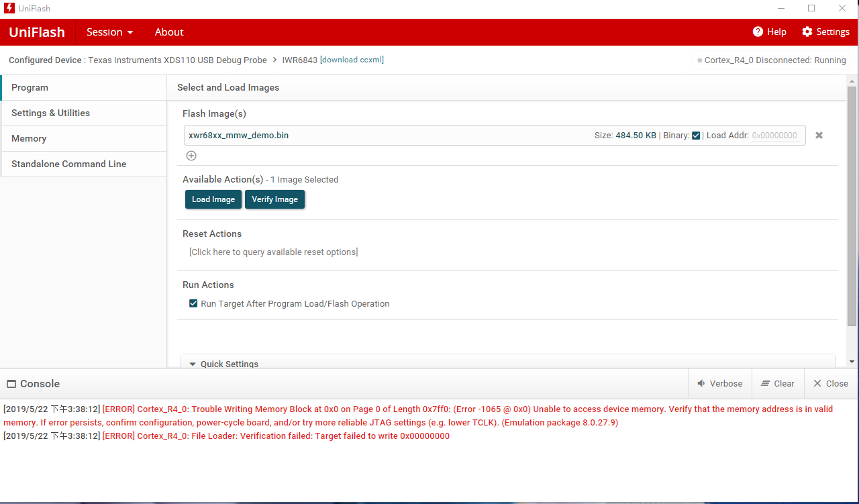This screenshot has height=504, width=859.
Task: Click the Load Image button
Action: coord(213,199)
